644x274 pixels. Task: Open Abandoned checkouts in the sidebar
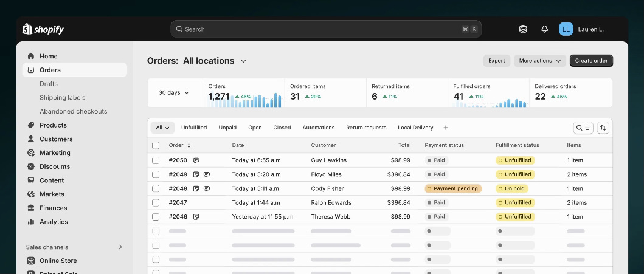point(74,112)
